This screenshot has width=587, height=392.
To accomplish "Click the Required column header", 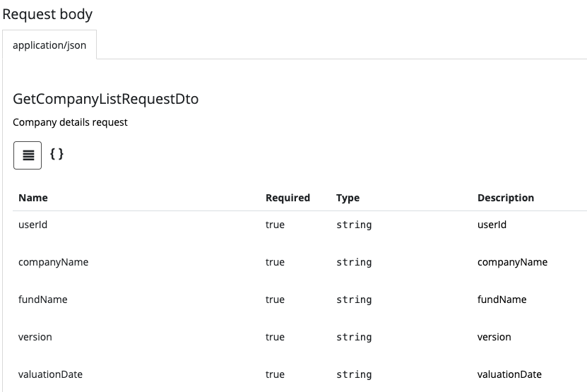I will click(x=287, y=198).
